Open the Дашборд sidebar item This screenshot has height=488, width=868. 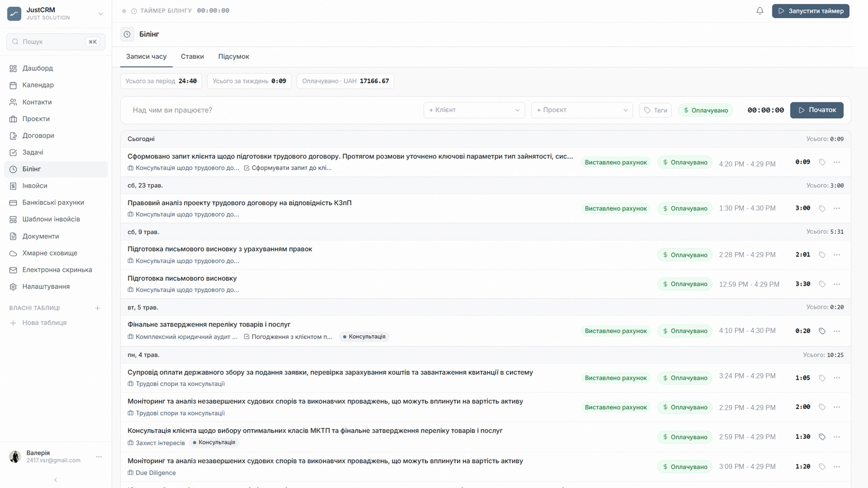tap(56, 68)
